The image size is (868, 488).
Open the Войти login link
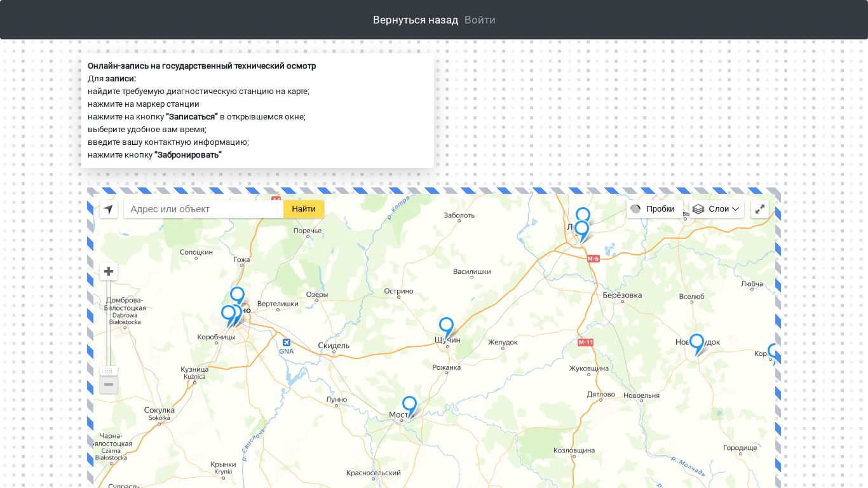(x=480, y=20)
